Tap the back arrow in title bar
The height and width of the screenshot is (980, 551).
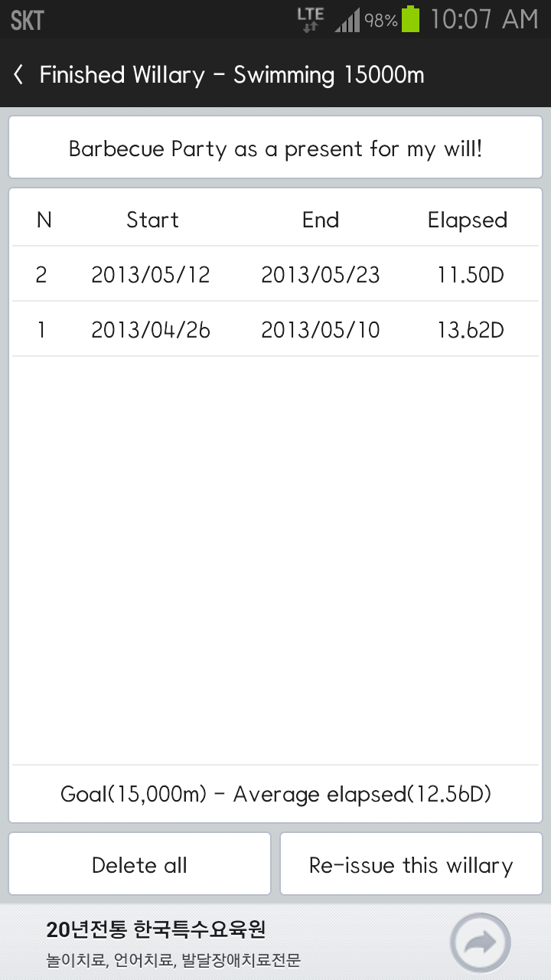[19, 74]
